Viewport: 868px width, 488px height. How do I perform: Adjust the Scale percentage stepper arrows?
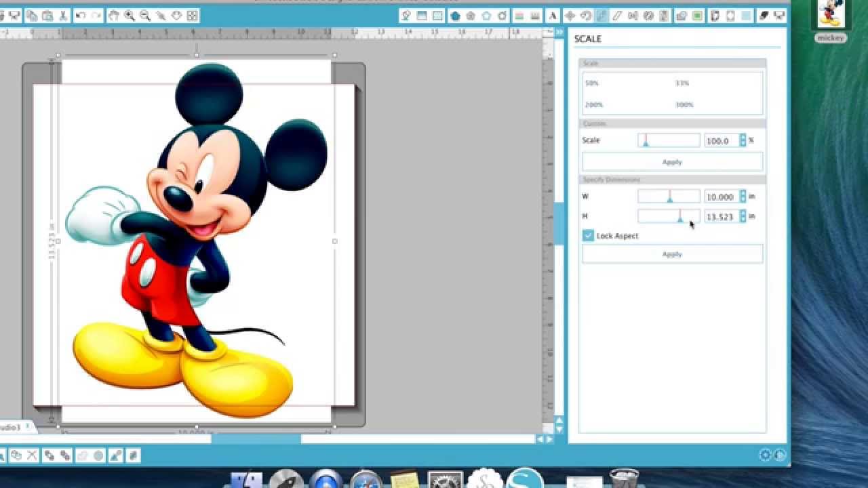tap(743, 140)
